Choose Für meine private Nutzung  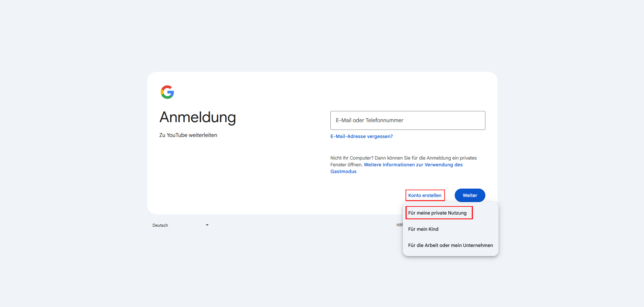[437, 213]
